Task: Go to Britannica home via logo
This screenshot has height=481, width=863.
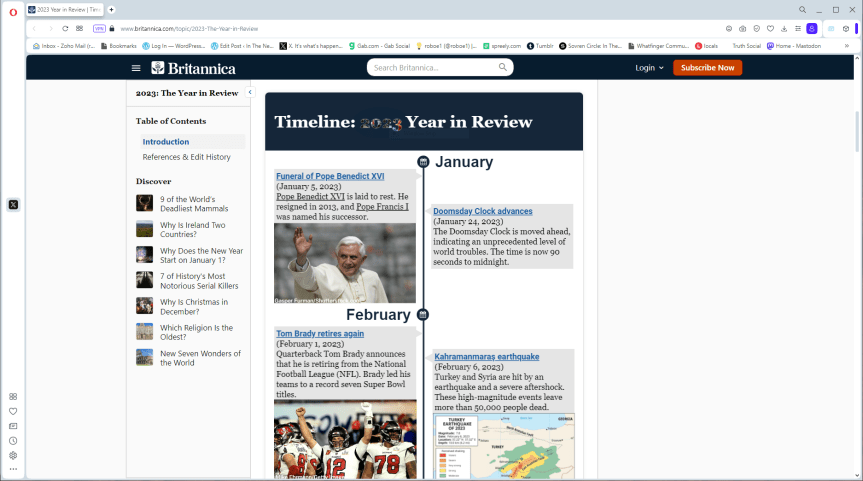Action: (x=193, y=68)
